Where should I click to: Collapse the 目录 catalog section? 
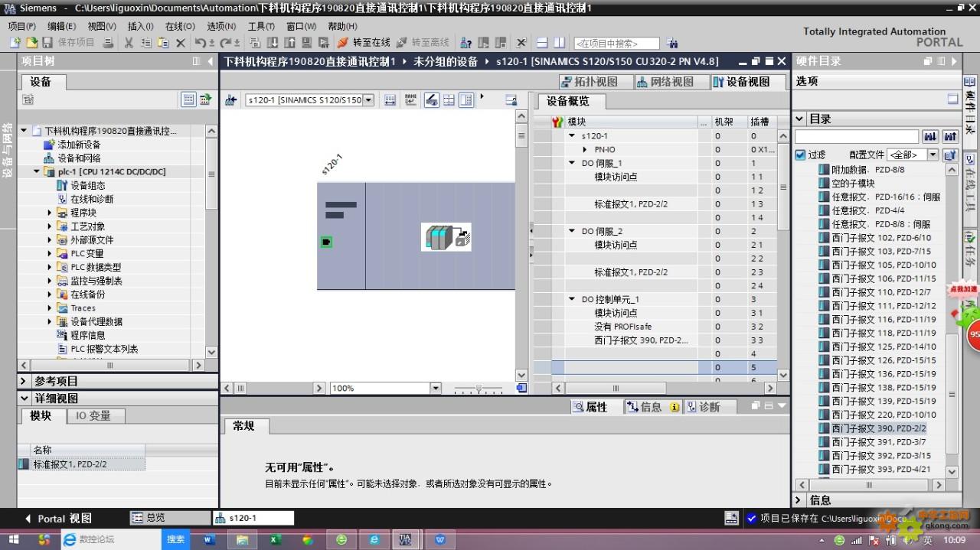point(800,119)
